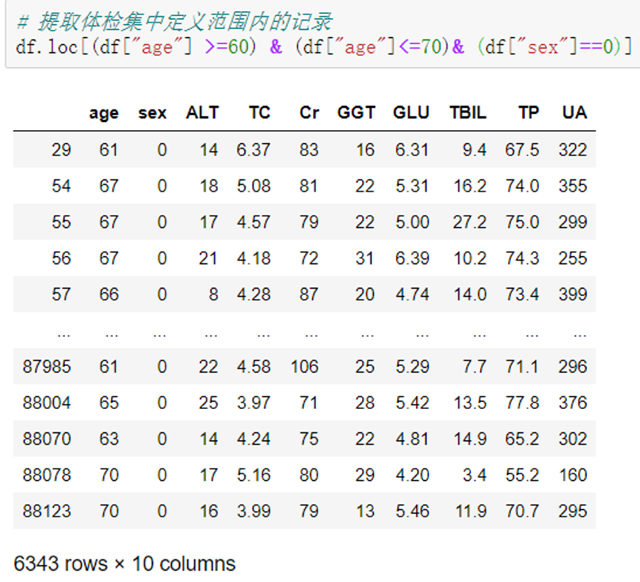Click the UA value 399 cell
Image resolution: width=640 pixels, height=582 pixels.
(x=572, y=294)
